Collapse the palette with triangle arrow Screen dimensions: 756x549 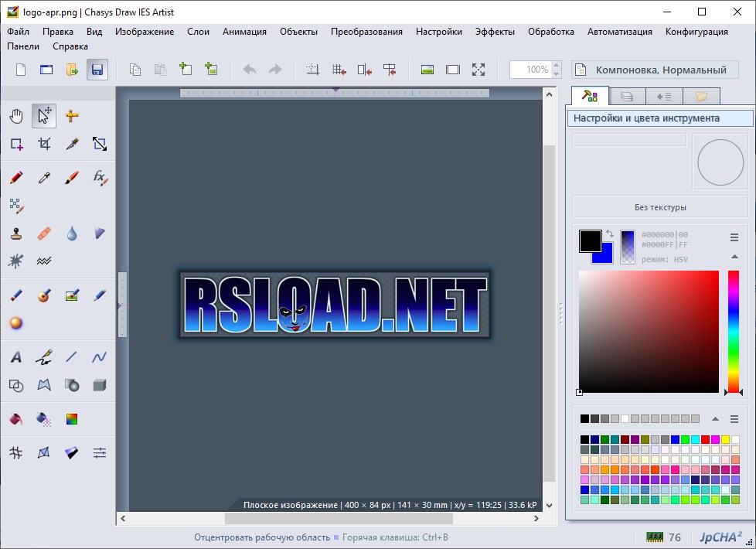tap(715, 419)
